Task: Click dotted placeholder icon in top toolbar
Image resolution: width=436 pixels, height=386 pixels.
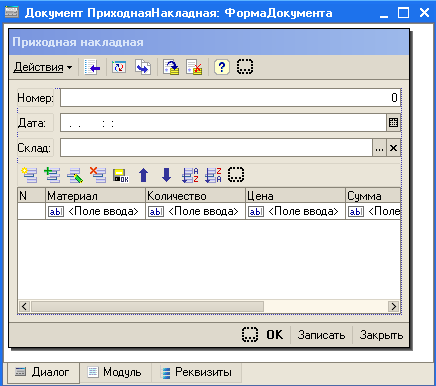Action: 245,67
